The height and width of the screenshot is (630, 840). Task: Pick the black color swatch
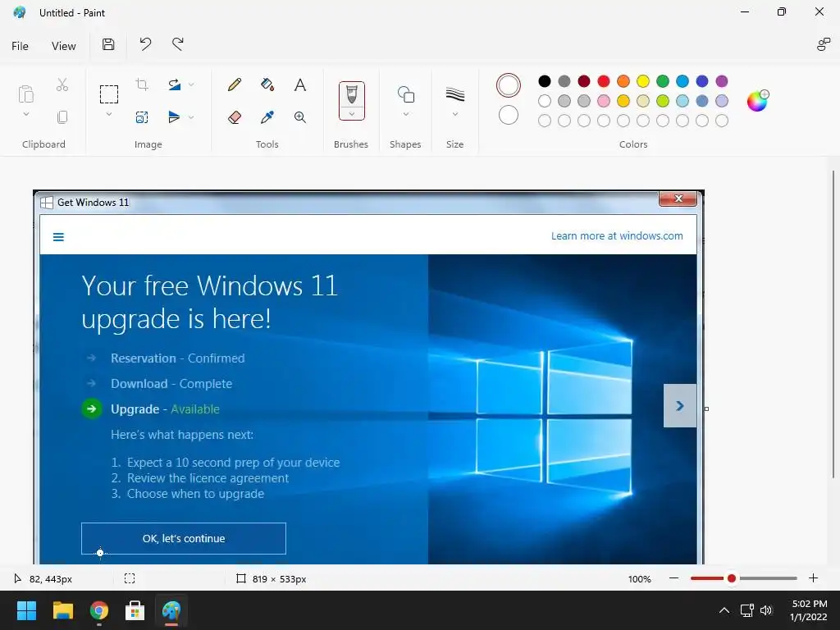[545, 81]
